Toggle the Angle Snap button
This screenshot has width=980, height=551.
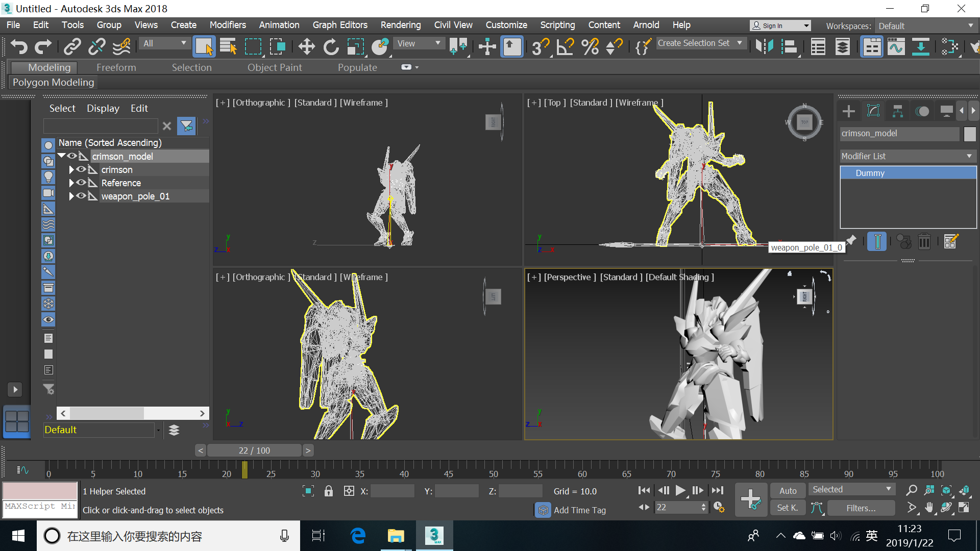coord(566,46)
